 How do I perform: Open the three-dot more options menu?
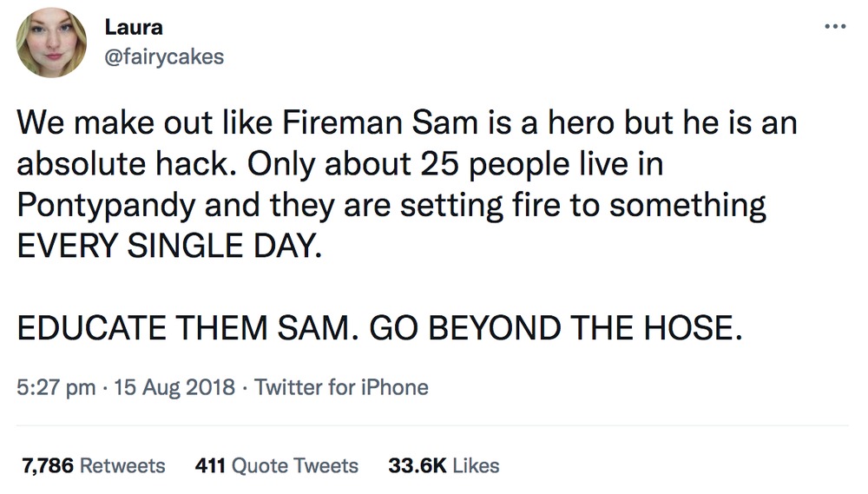[x=833, y=26]
